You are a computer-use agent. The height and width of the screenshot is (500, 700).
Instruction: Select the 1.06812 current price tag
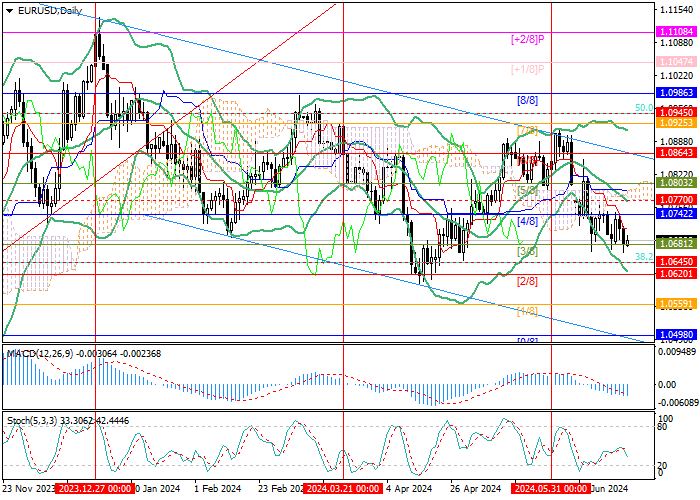click(677, 244)
